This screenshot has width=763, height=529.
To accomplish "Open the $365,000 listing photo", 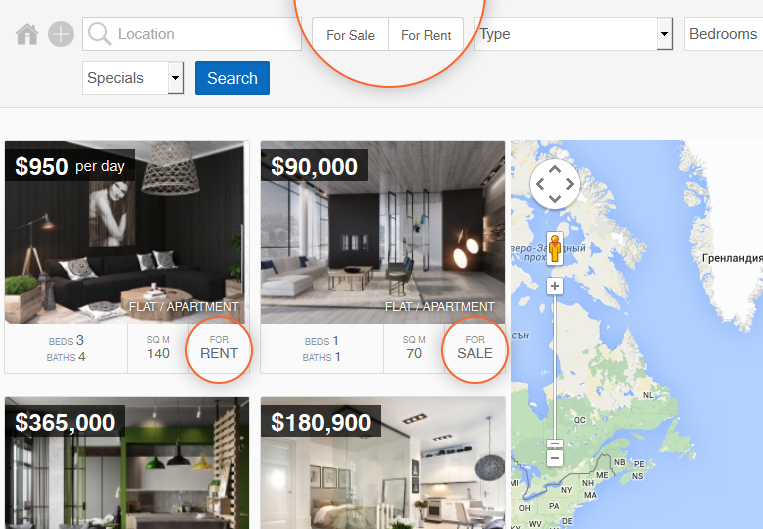I will (x=127, y=463).
